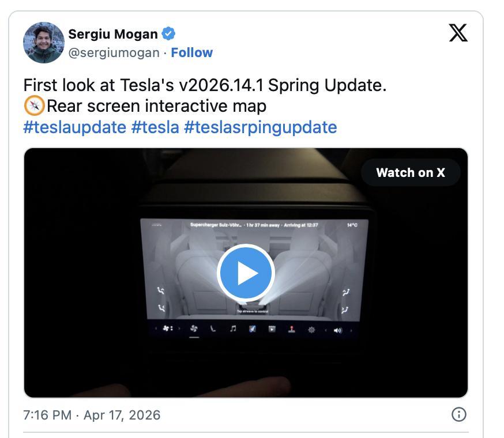Open Sergiu Mogan's profile picture

(44, 43)
